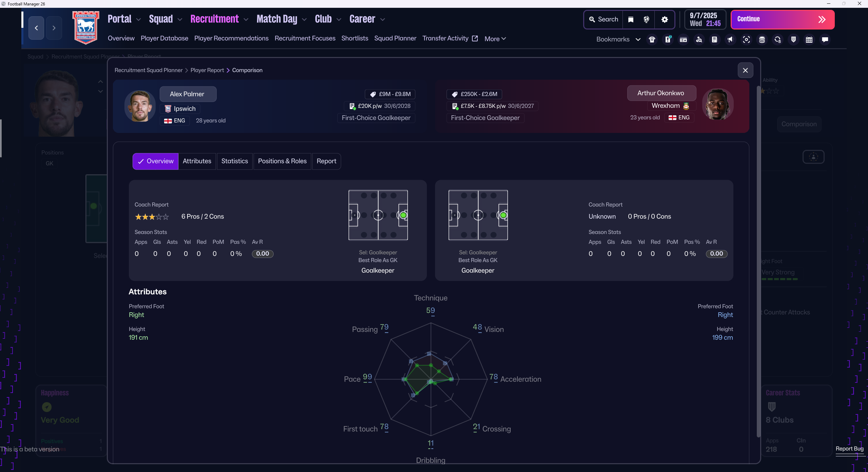Expand the Match Day menu chevron

[304, 20]
